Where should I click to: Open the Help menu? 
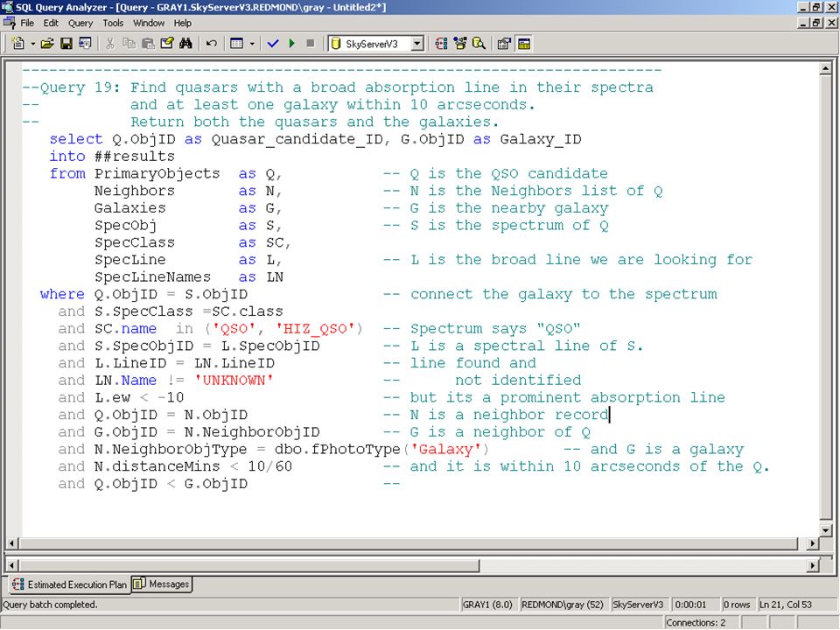pyautogui.click(x=182, y=23)
